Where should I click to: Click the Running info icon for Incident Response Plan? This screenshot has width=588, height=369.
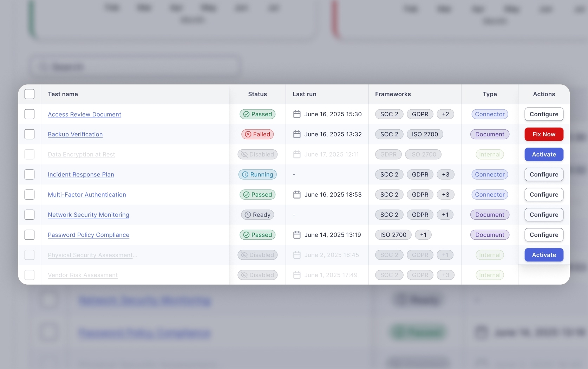[x=245, y=175]
